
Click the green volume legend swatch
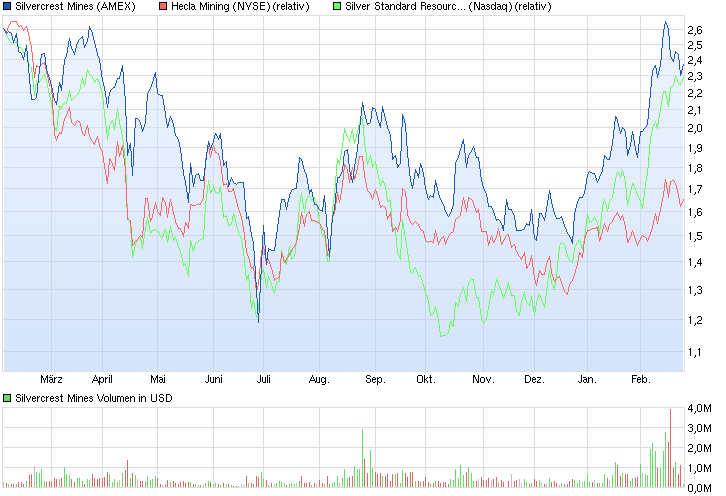pos(7,398)
